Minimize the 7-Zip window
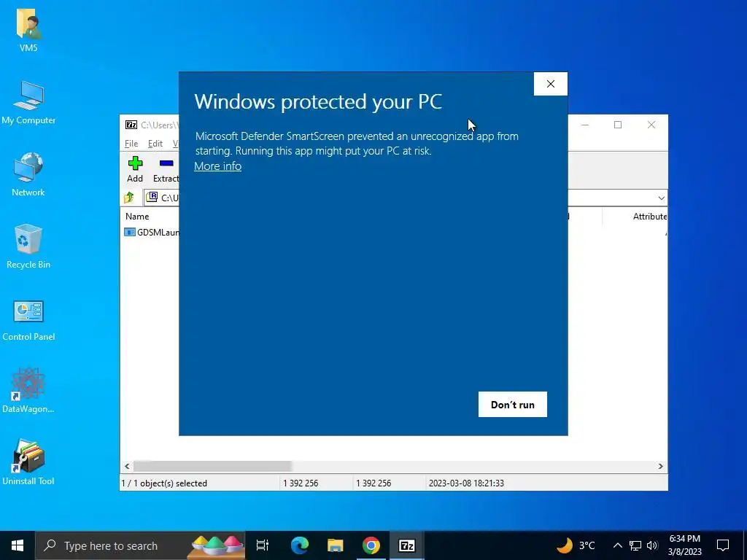The image size is (747, 560). [585, 125]
